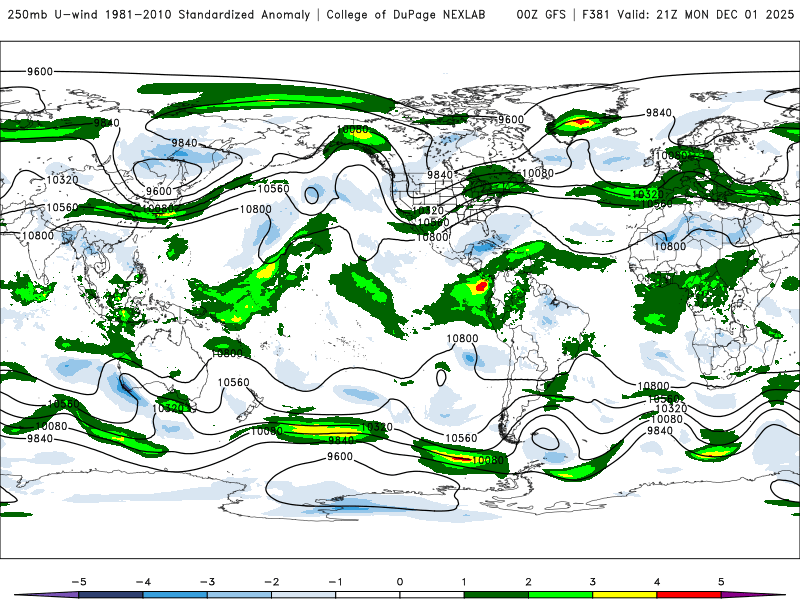This screenshot has width=800, height=600.
Task: Click the '00Z GFS' model run label
Action: point(541,14)
